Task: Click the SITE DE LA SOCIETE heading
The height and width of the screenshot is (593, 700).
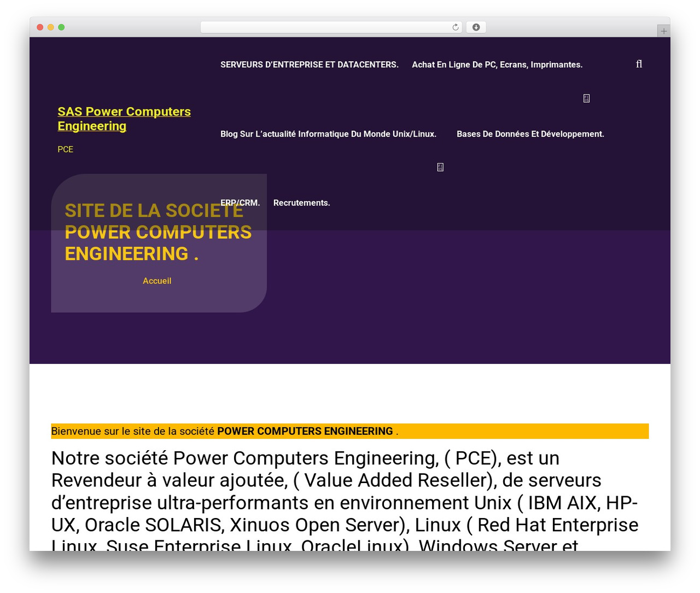Action: coord(158,232)
